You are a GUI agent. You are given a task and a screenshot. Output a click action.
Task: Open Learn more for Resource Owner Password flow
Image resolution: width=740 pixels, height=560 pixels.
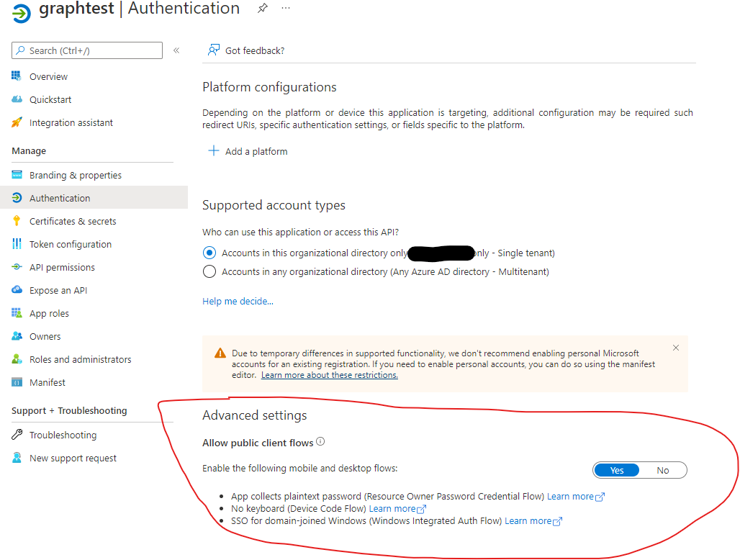pos(576,497)
